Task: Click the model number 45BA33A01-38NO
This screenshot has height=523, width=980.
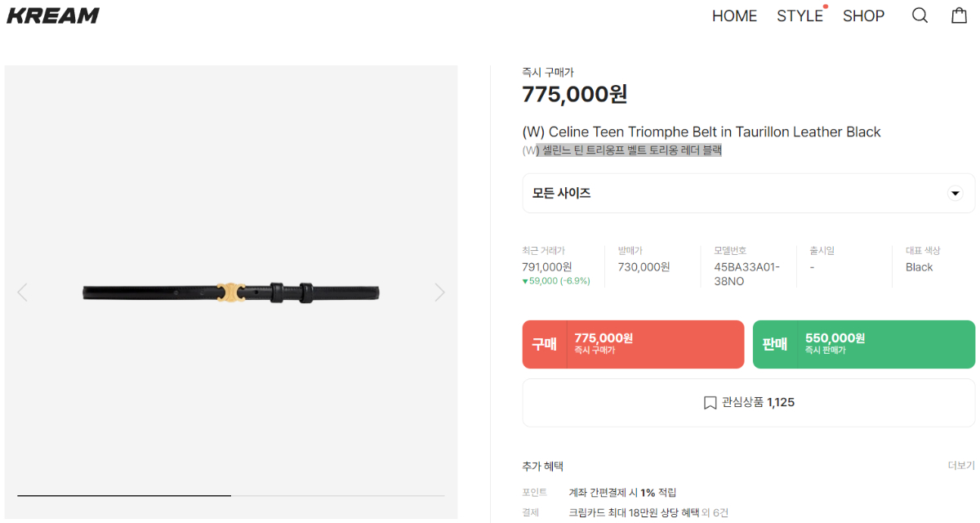Action: [746, 274]
